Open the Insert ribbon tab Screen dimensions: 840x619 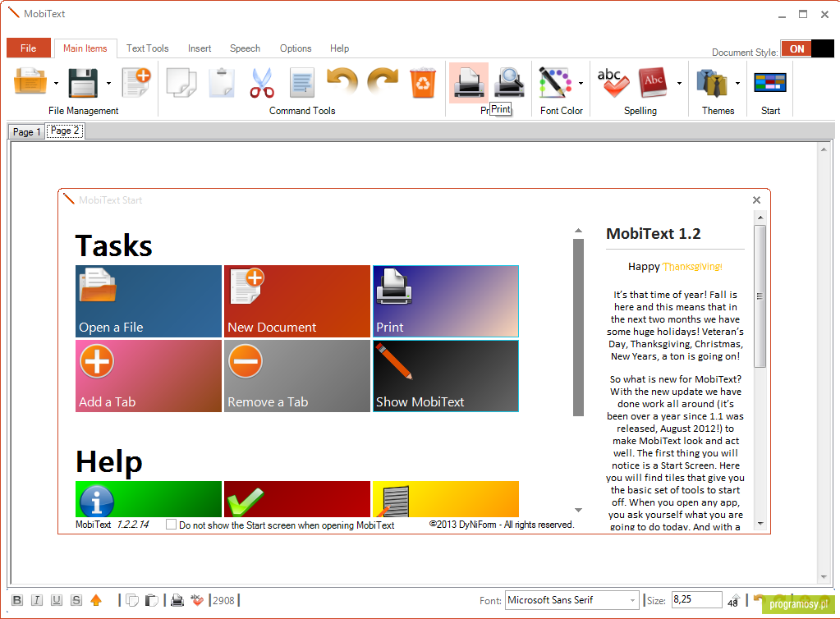(200, 48)
